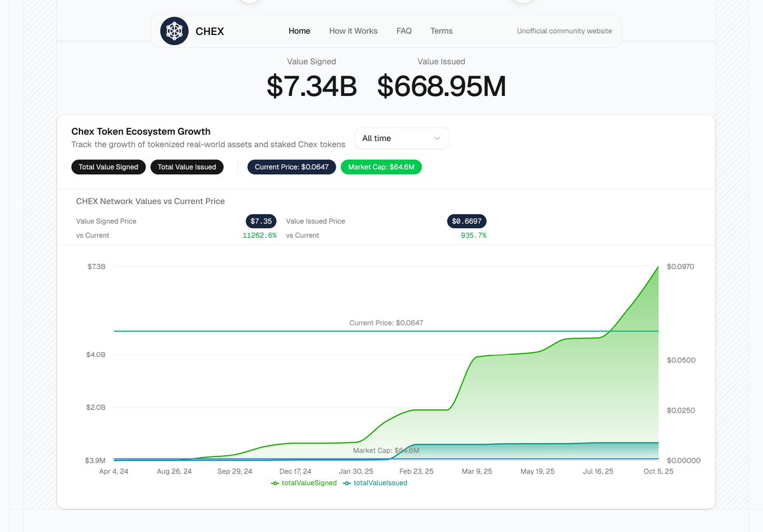Click the 'Value Signed Price' label
763x532 pixels.
106,221
